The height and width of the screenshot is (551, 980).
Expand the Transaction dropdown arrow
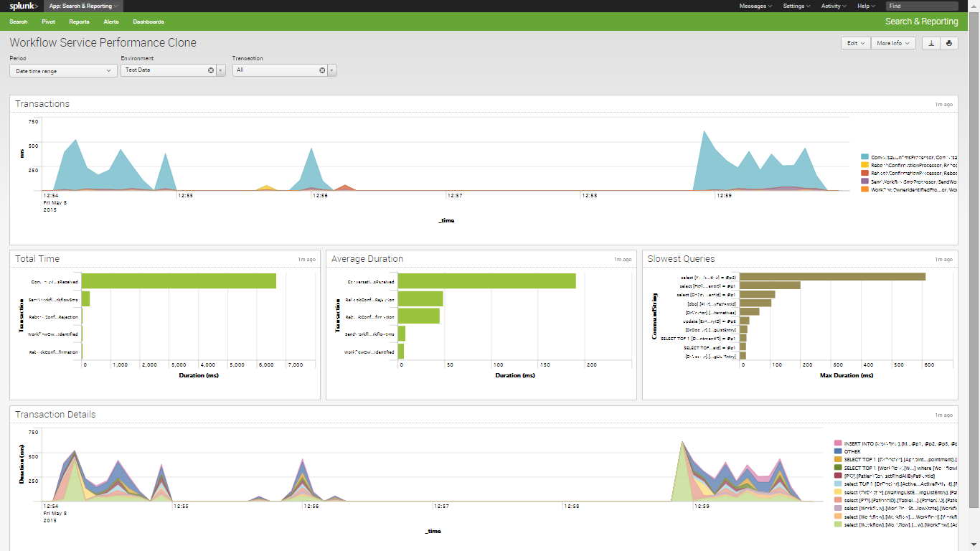coord(332,70)
